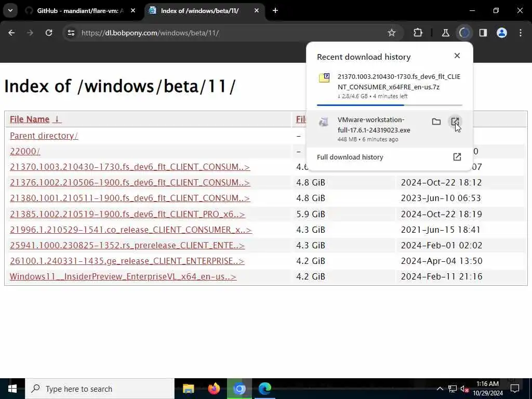Viewport: 532px width, 399px height.
Task: Go back to previous page
Action: click(x=11, y=33)
